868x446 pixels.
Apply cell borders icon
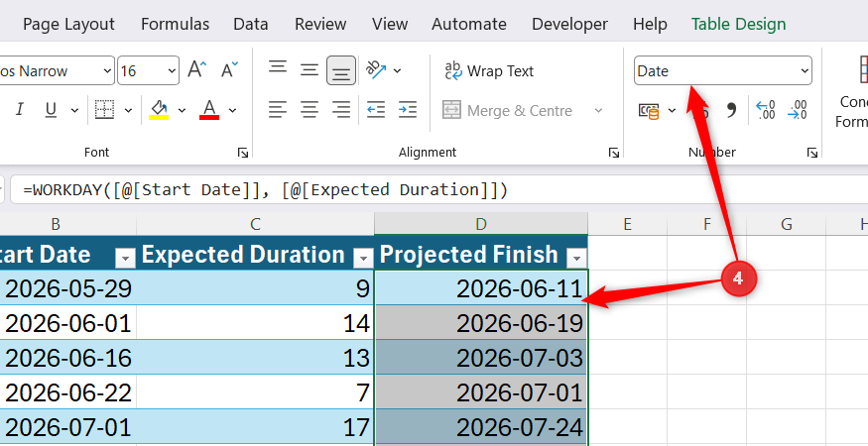[104, 110]
